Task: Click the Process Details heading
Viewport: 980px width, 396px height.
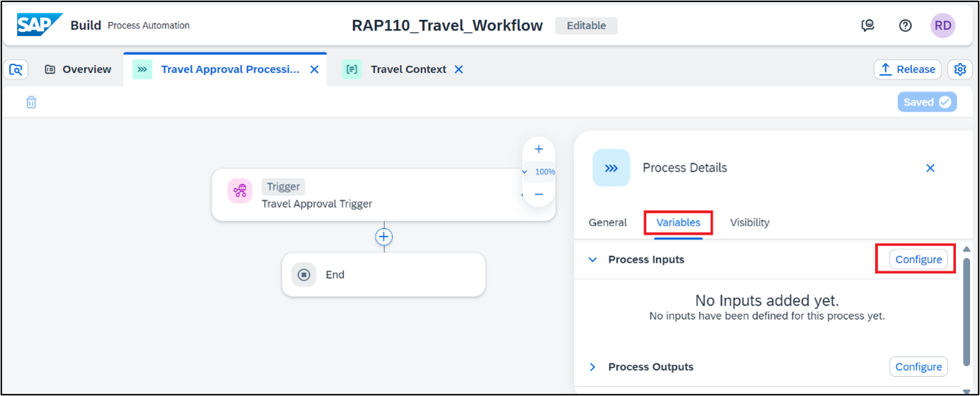Action: tap(685, 168)
